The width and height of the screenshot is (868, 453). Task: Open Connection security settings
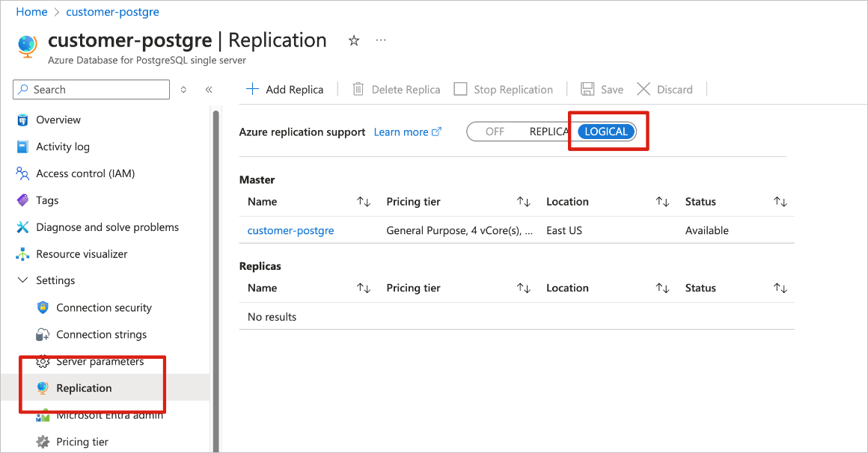pyautogui.click(x=103, y=308)
